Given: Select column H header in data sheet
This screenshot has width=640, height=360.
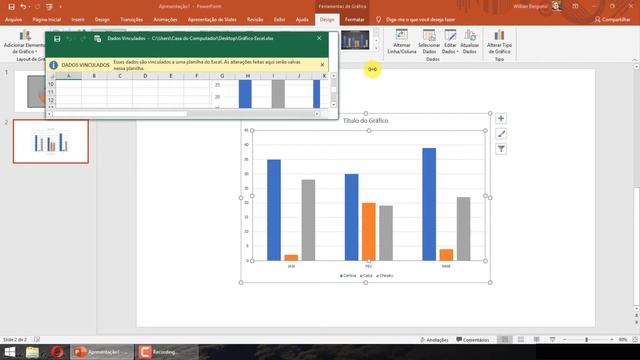Looking at the screenshot, I should pos(248,76).
